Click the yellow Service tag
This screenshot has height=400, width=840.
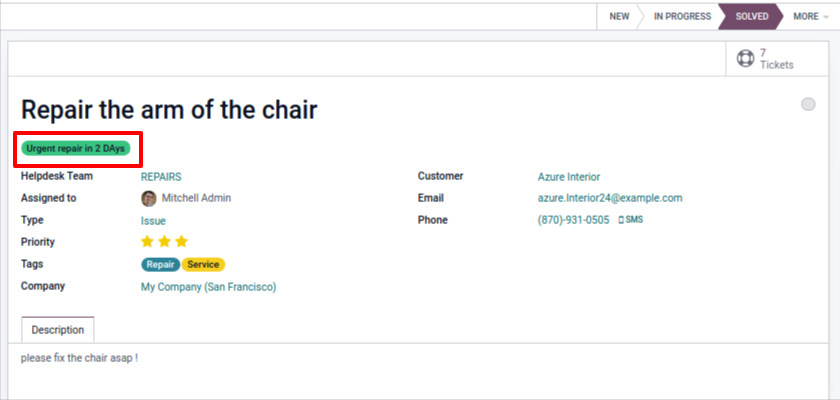pos(203,265)
